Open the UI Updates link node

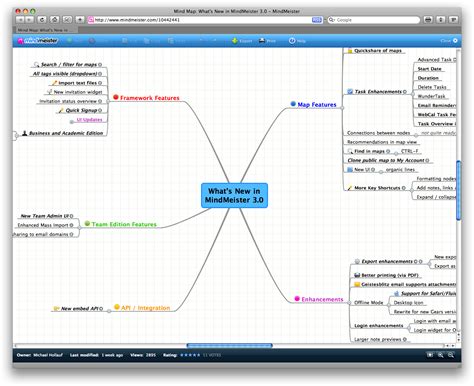click(89, 119)
